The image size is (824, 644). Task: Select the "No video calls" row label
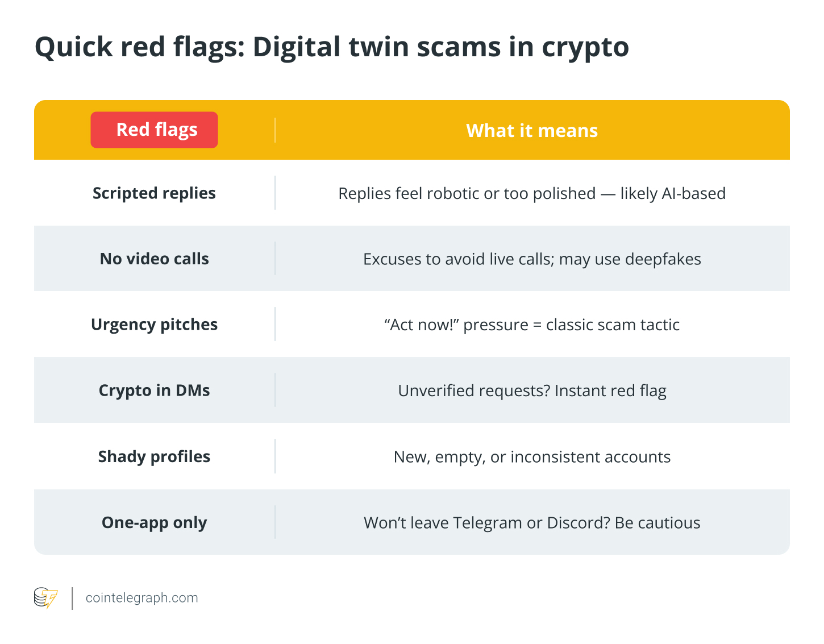click(154, 259)
